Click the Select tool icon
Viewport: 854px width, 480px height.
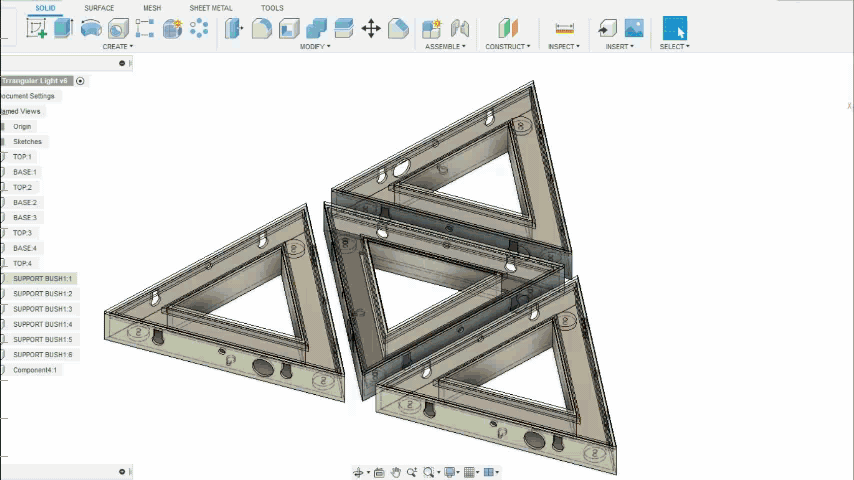pos(675,28)
